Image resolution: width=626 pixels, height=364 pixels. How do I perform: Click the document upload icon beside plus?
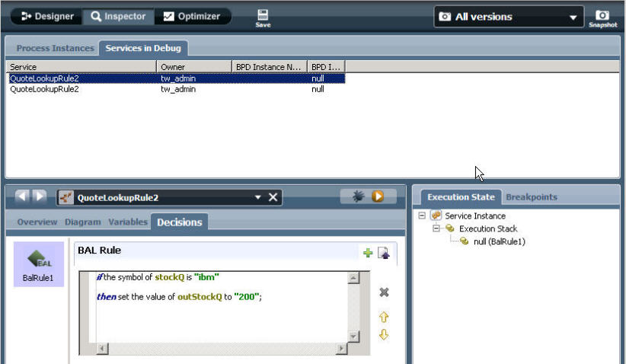(x=384, y=253)
